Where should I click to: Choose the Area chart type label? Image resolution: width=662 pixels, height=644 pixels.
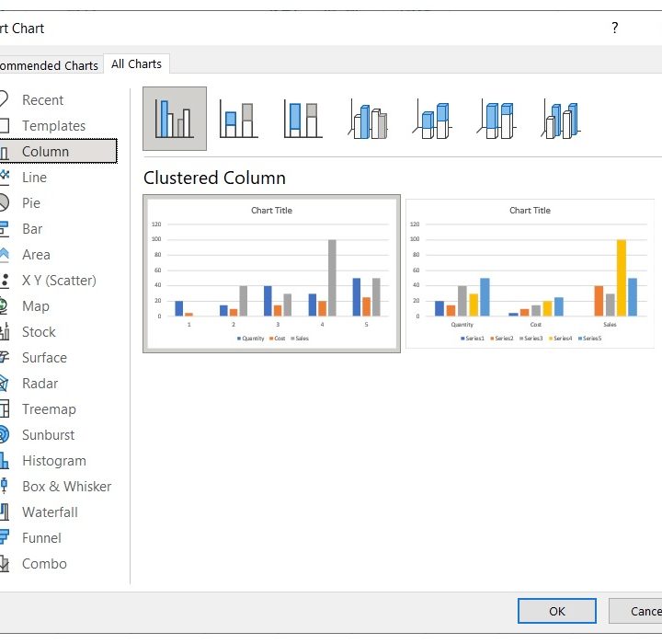36,255
